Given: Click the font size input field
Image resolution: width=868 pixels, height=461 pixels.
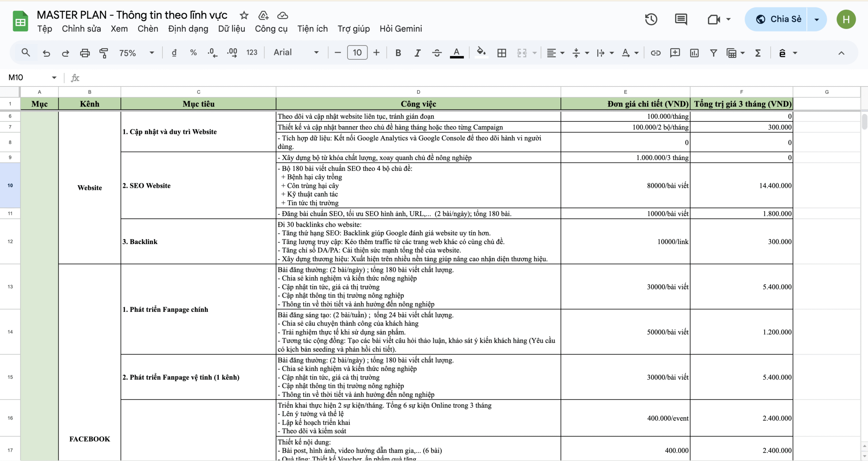Looking at the screenshot, I should [x=357, y=53].
